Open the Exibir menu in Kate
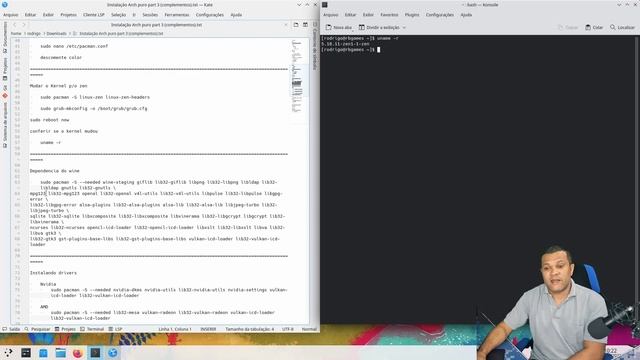 (48, 15)
